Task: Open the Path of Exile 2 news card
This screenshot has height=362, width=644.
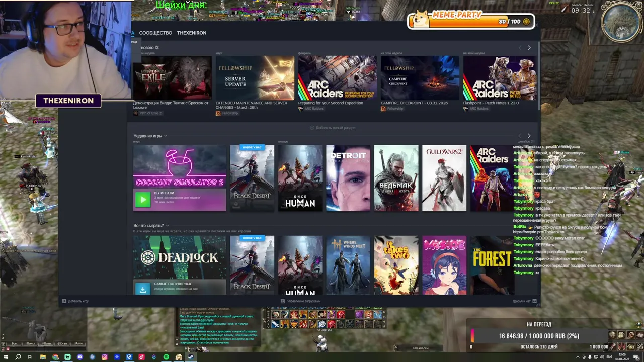Action: 173,77
